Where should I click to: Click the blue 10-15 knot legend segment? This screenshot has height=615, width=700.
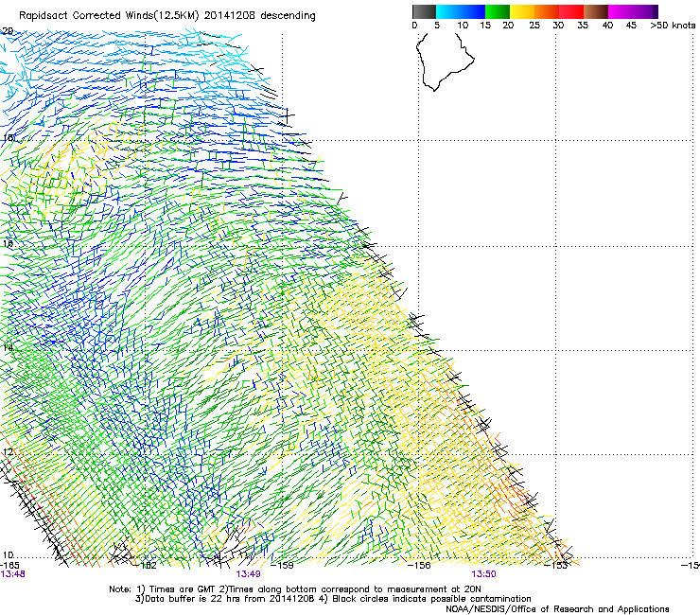coord(473,11)
